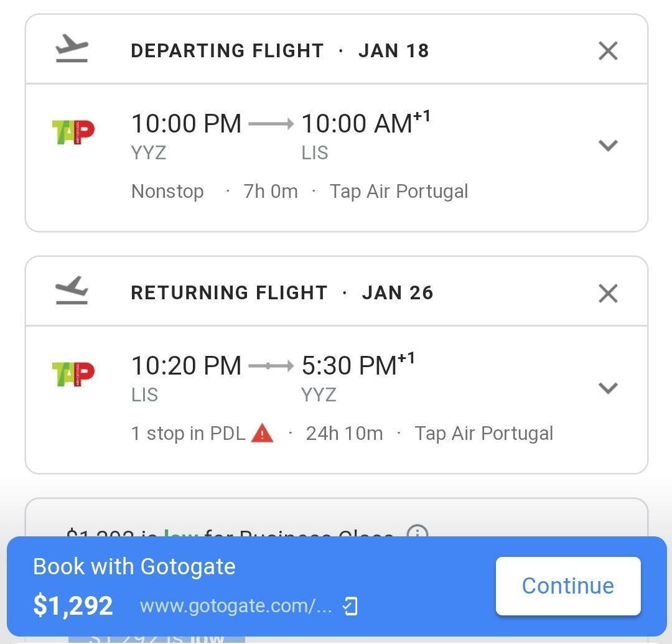Click the Book with Gotogate label
Viewport: 672px width, 644px height.
[134, 566]
